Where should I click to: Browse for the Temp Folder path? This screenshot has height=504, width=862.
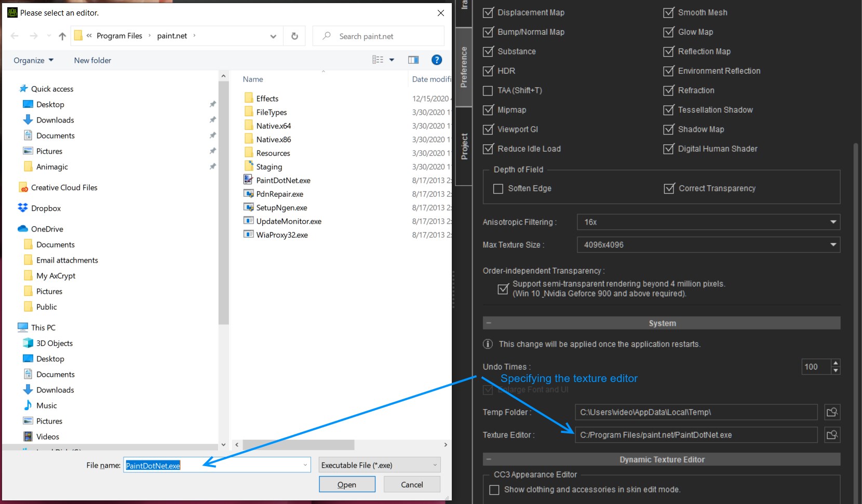tap(832, 412)
